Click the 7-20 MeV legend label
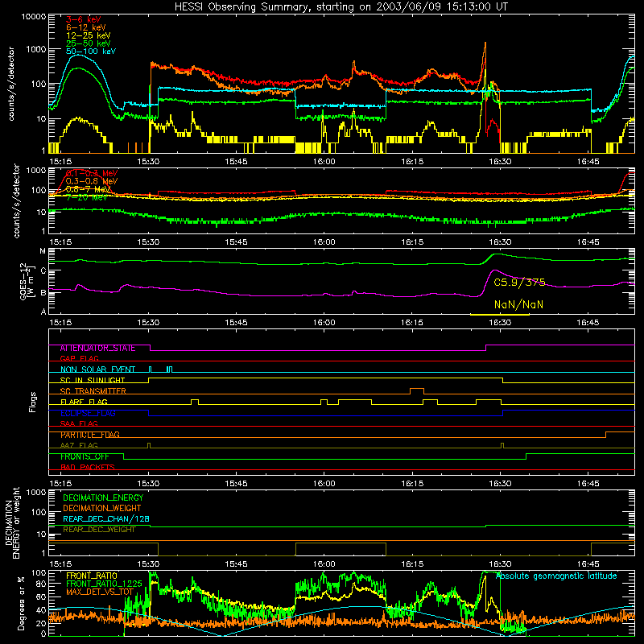The image size is (644, 644). pos(87,197)
